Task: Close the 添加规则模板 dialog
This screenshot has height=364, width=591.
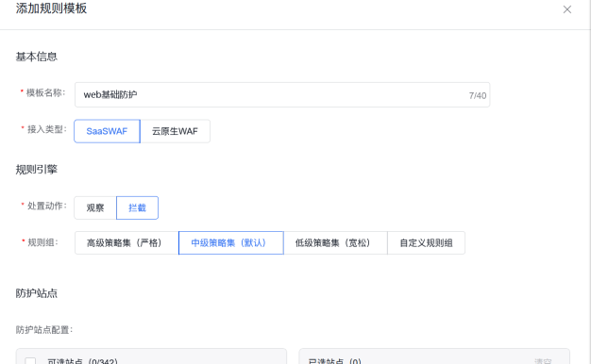Action: tap(566, 9)
